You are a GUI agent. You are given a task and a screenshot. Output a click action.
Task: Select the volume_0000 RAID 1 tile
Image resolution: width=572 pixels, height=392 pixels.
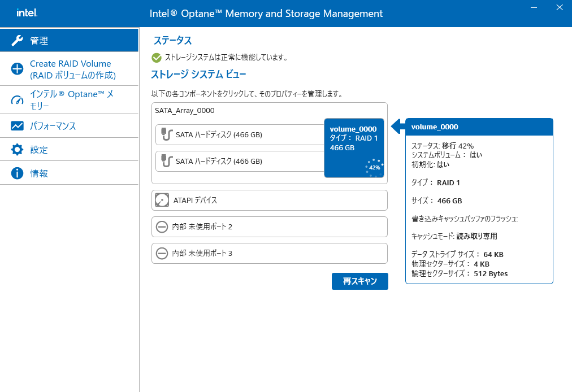(354, 147)
